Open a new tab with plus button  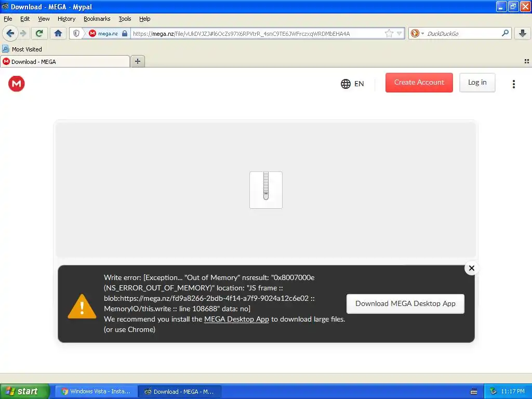(137, 61)
